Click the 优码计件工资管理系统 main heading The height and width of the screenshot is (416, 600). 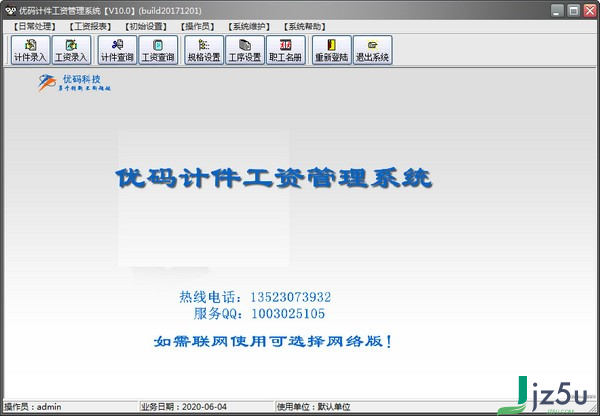(x=274, y=178)
